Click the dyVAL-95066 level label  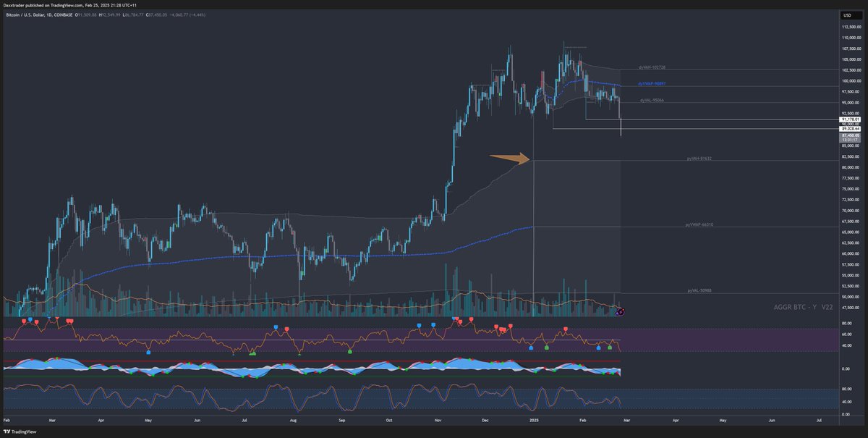(x=652, y=100)
